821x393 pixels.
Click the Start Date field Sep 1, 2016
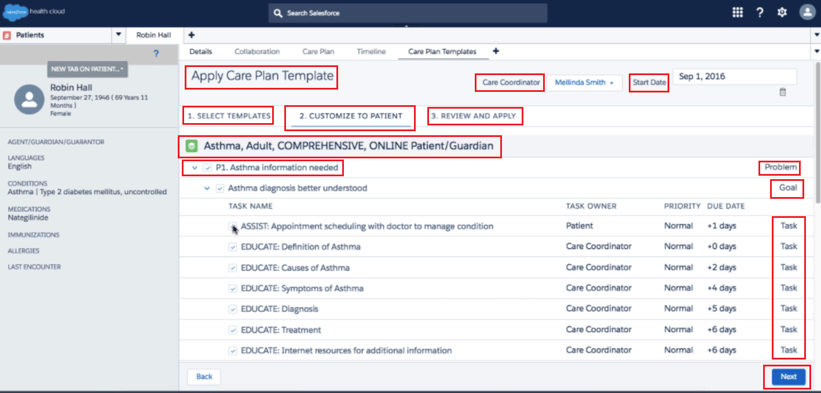point(735,76)
